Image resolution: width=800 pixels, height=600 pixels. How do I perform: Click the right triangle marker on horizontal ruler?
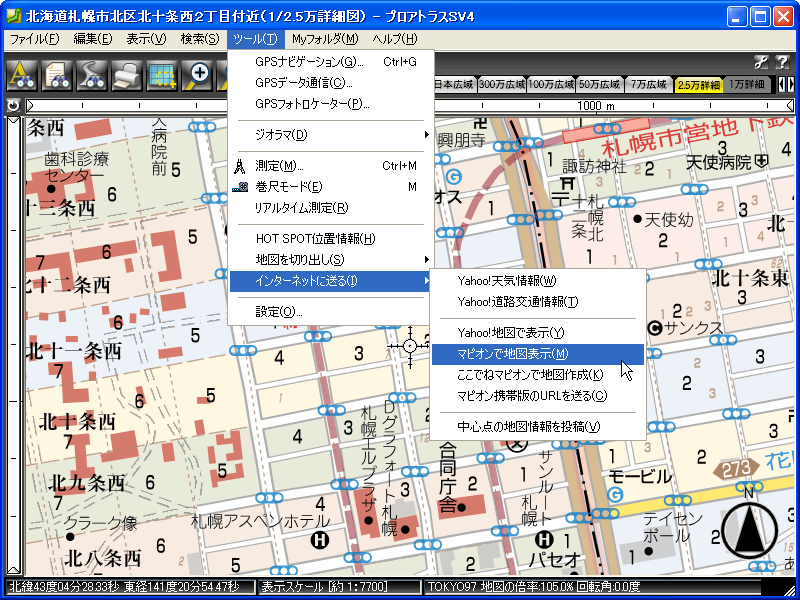pyautogui.click(x=790, y=106)
